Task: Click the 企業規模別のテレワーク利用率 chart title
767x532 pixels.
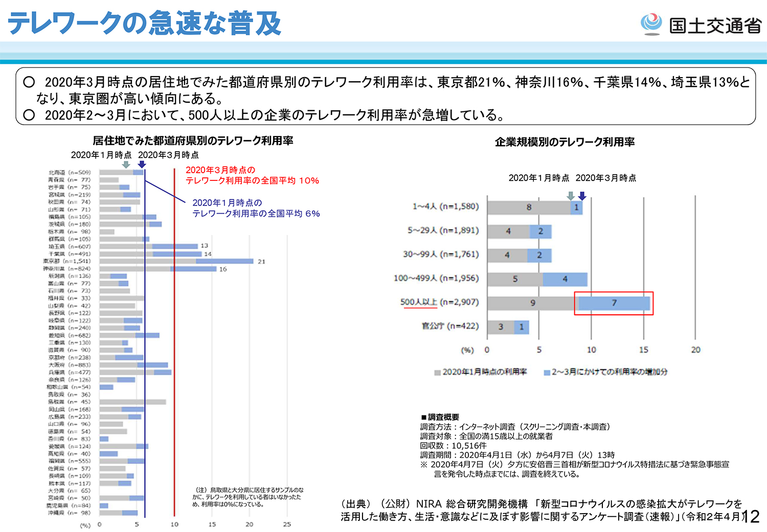Action: [x=565, y=142]
